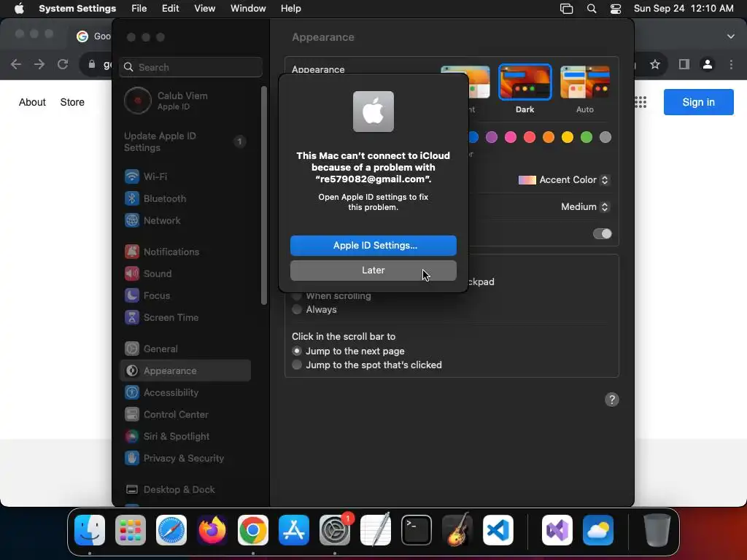The height and width of the screenshot is (560, 747).
Task: Expand Chrome tab search chevron
Action: pyautogui.click(x=730, y=36)
